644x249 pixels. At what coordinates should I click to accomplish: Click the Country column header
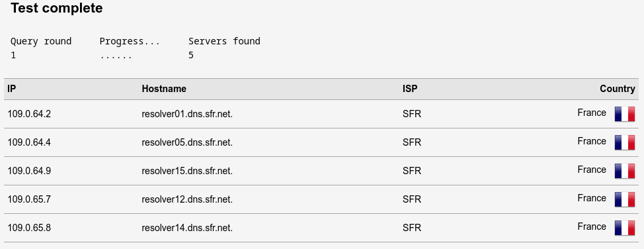[618, 89]
